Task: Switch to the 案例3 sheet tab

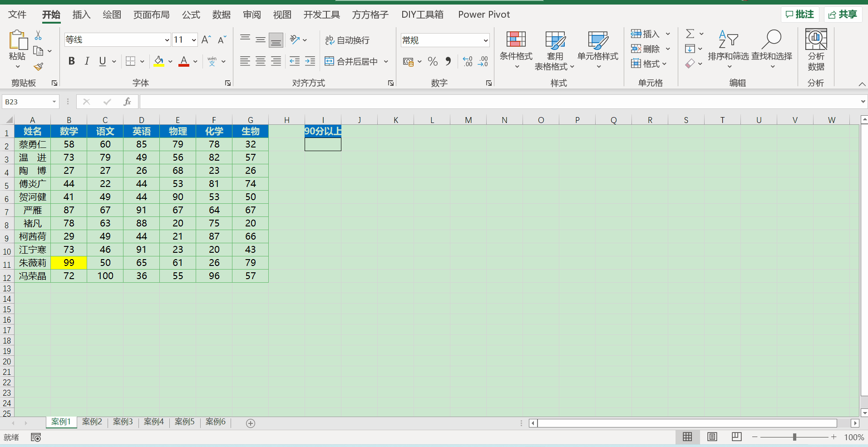Action: click(123, 422)
